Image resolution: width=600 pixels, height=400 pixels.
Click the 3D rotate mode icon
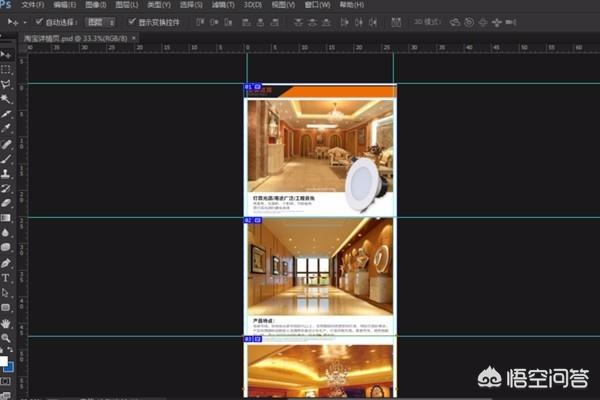[x=455, y=22]
